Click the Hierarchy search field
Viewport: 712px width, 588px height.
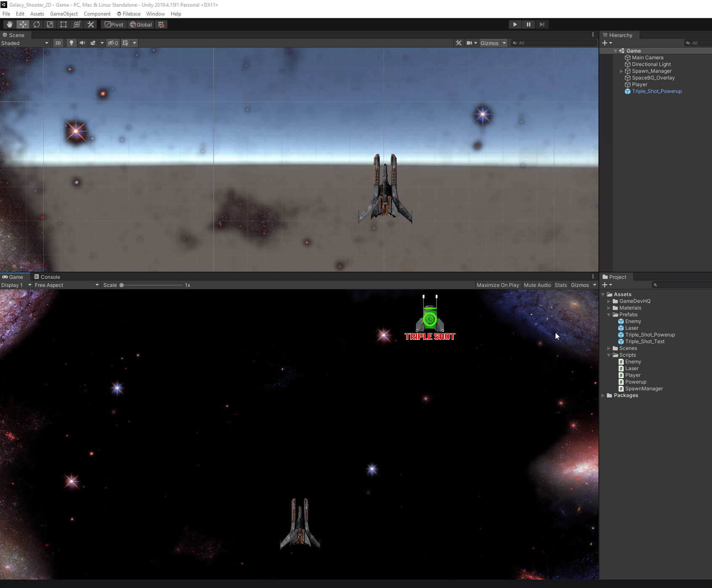698,43
